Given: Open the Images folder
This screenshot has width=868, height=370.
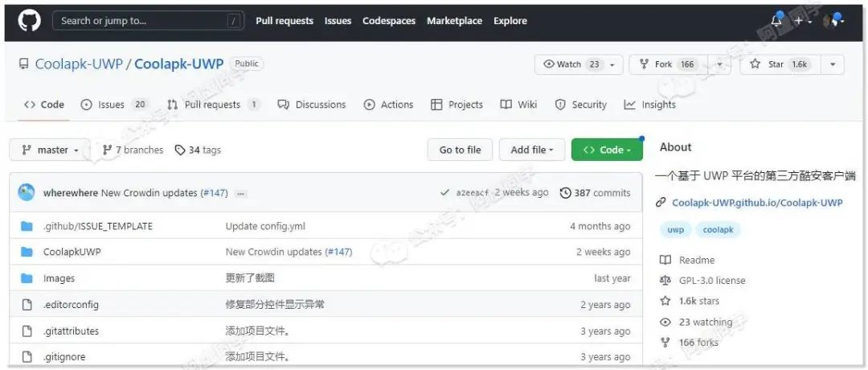Looking at the screenshot, I should [59, 278].
